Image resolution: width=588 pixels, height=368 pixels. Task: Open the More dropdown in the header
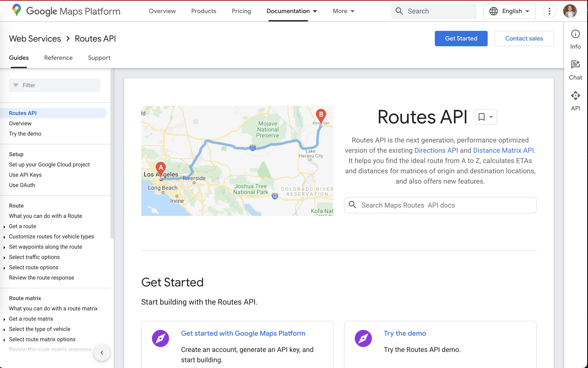pos(343,11)
